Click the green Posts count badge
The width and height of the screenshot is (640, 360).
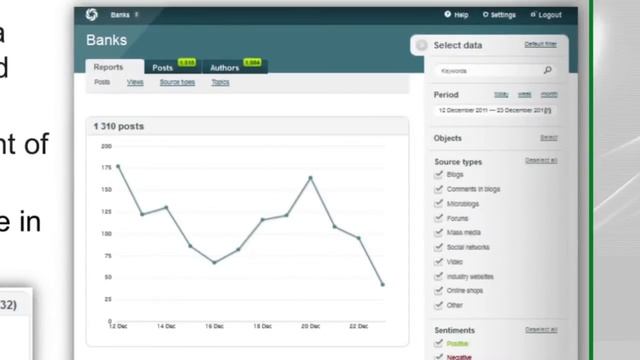(187, 62)
